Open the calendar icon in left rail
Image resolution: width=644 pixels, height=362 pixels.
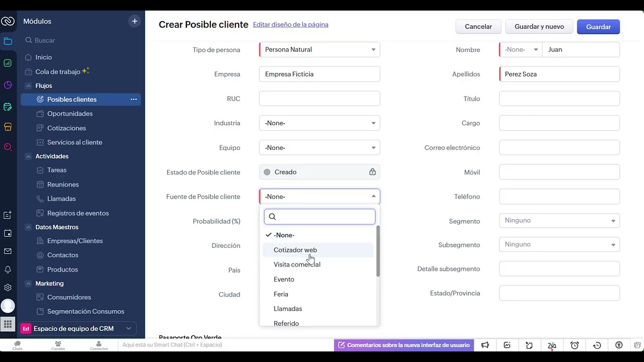(x=8, y=233)
